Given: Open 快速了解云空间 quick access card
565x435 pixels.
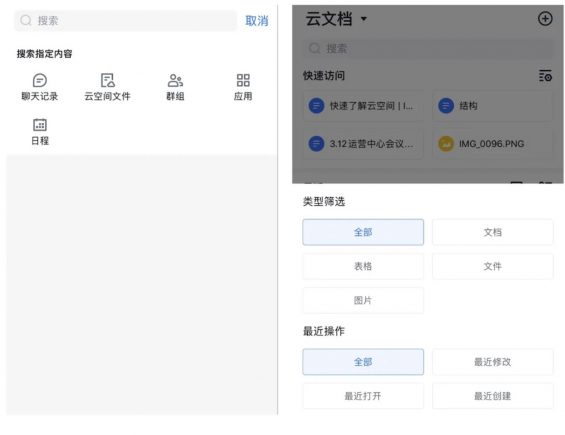Looking at the screenshot, I should pos(363,106).
